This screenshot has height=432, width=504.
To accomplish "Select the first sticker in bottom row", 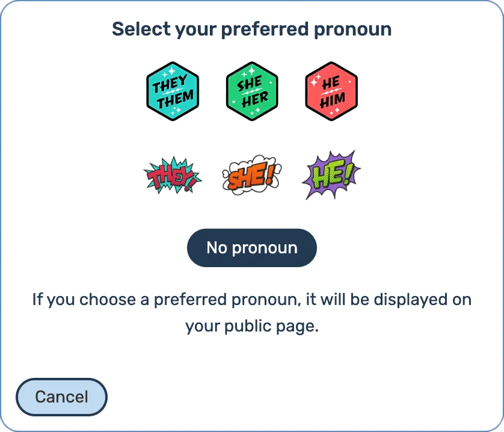I will click(x=173, y=176).
